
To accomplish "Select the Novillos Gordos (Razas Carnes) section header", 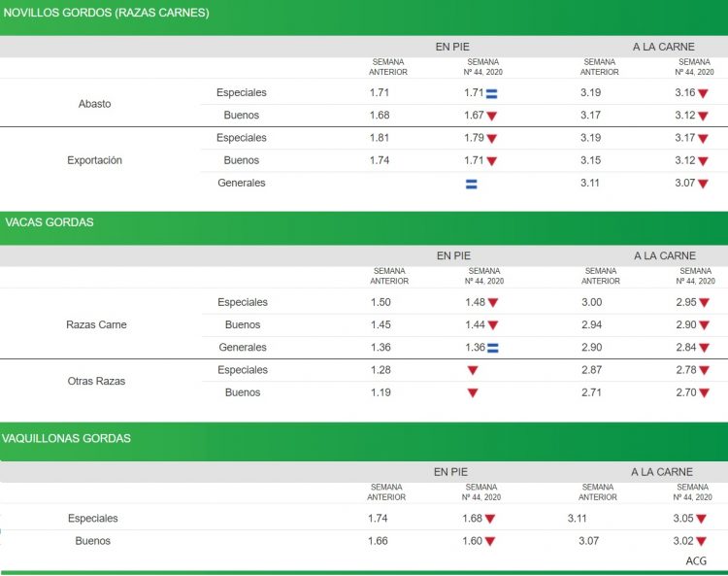I will pos(107,13).
